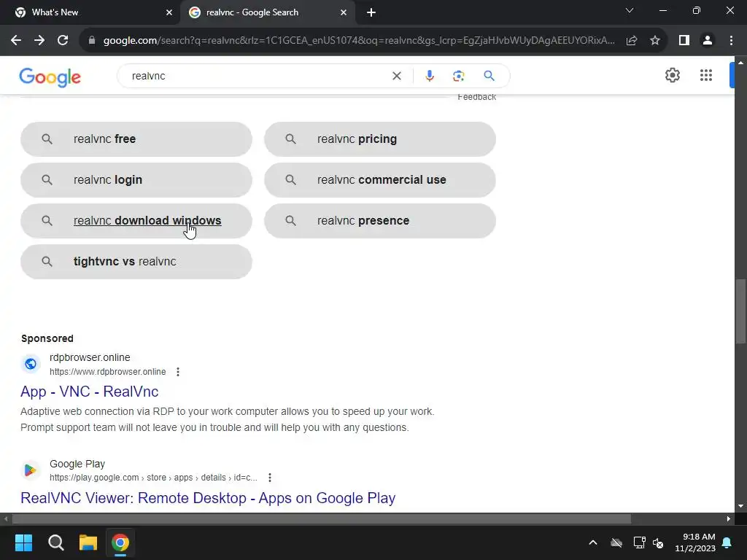Click the horizontal scrollbar right arrow
Viewport: 747px width, 560px height.
(729, 518)
